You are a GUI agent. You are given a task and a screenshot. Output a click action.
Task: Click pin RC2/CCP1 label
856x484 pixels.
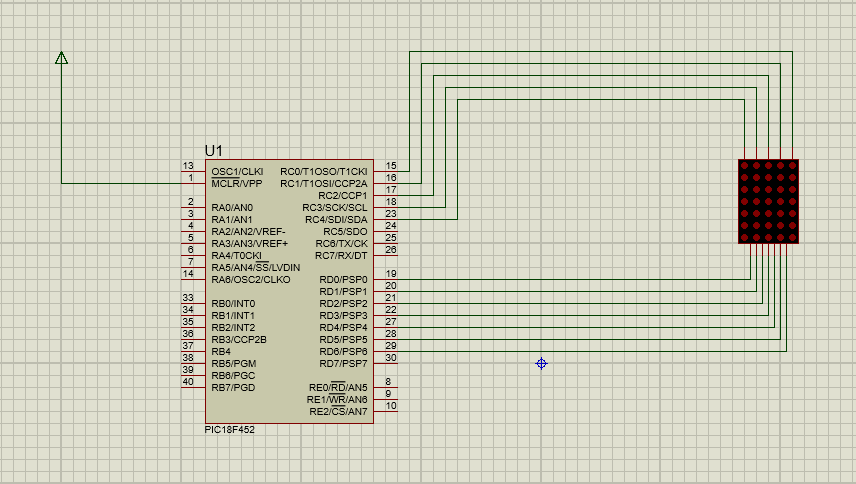pyautogui.click(x=343, y=195)
